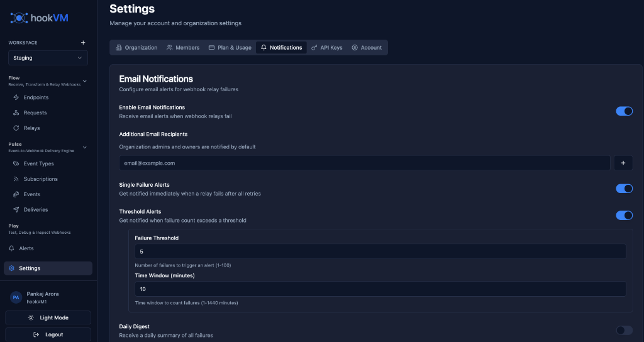Click the Play section heading

pyautogui.click(x=14, y=226)
